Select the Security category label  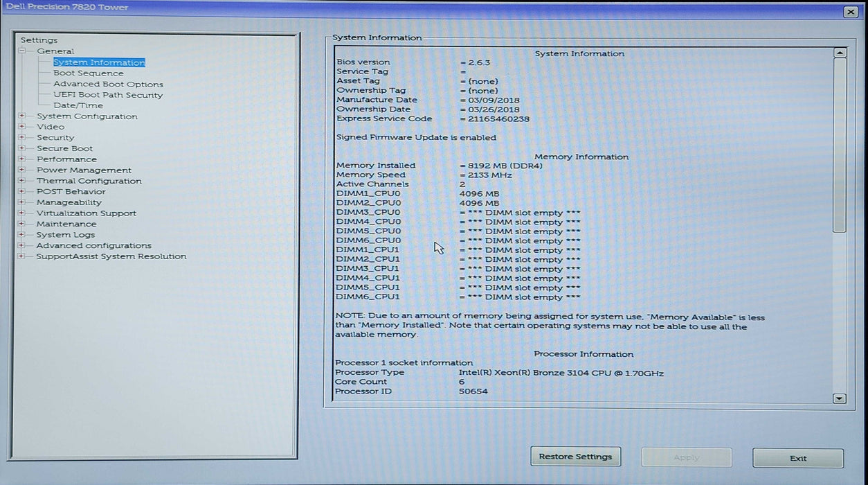55,137
